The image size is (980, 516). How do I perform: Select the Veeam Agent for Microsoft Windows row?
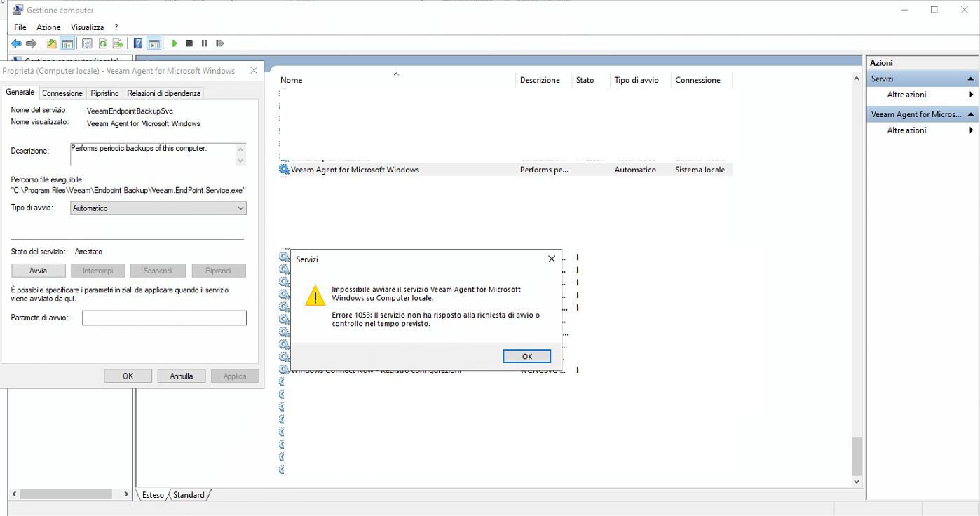pyautogui.click(x=505, y=170)
